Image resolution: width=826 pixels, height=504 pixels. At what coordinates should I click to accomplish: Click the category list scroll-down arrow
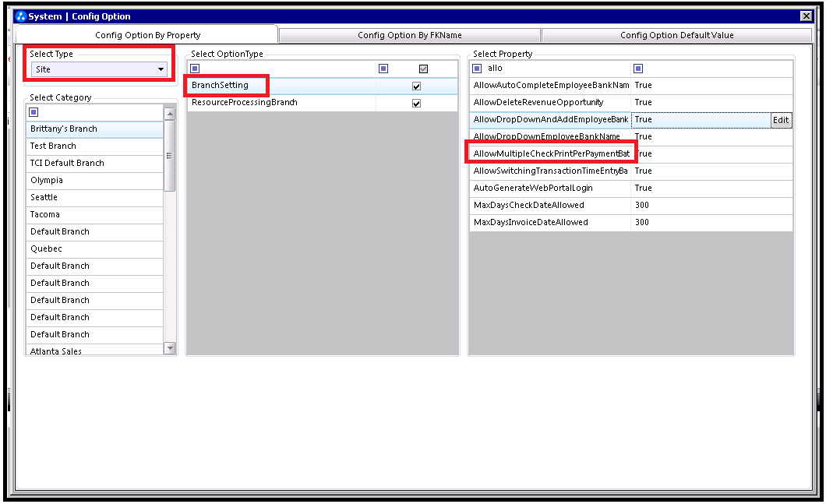[170, 348]
